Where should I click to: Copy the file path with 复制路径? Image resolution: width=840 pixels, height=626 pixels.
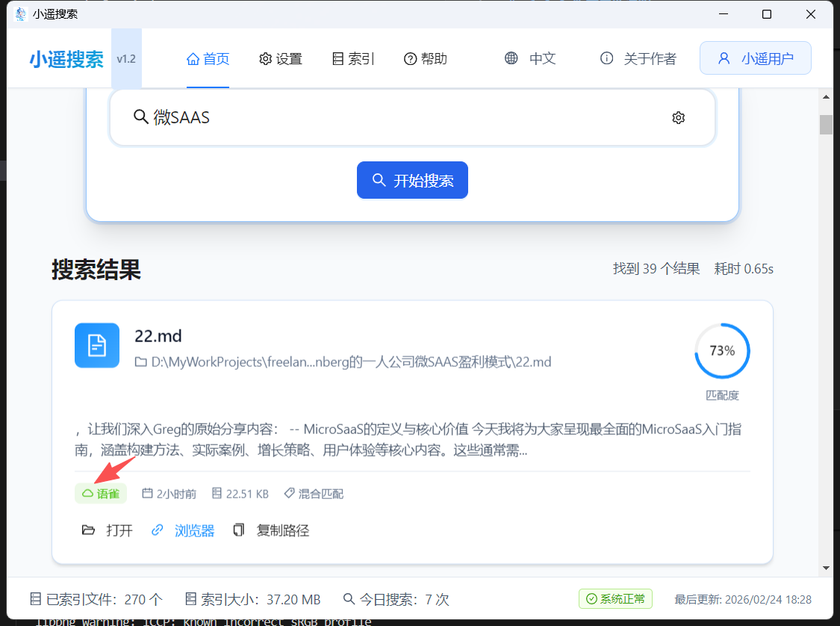point(272,530)
